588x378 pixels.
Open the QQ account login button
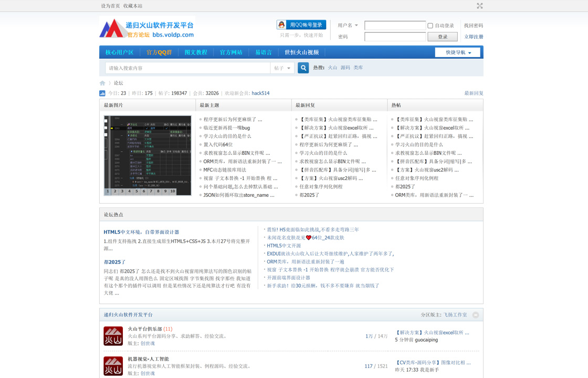point(301,25)
